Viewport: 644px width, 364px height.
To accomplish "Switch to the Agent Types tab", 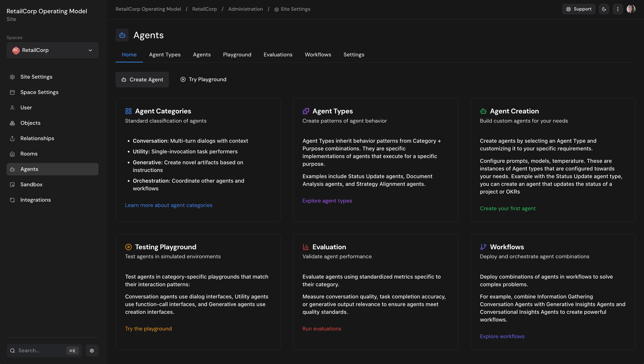I will 165,54.
